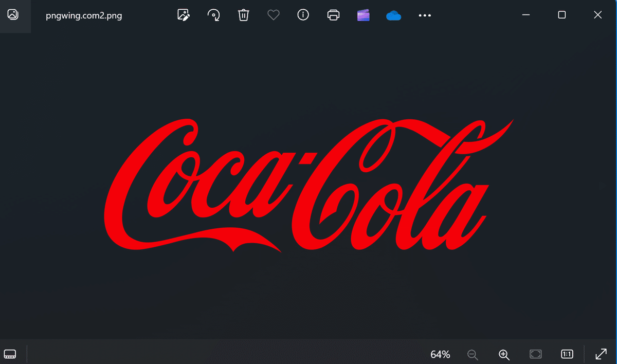Show the image at actual size 1:1
617x364 pixels.
click(x=567, y=354)
